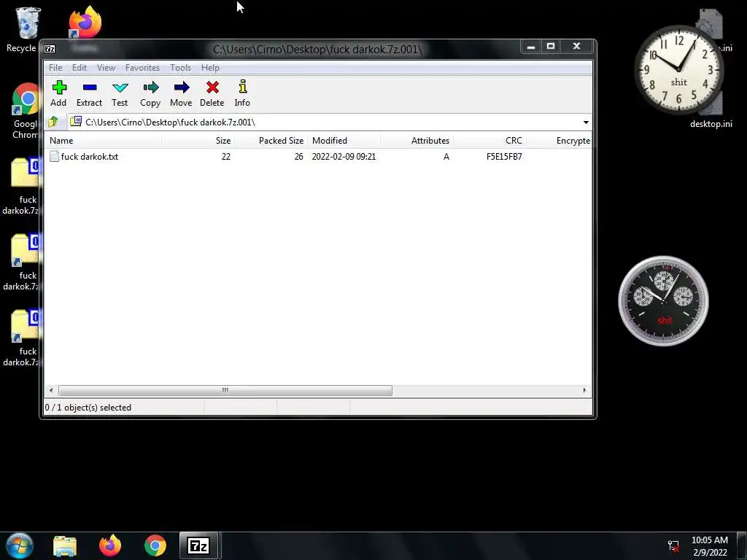Maximize the 7-Zip window
The image size is (747, 560).
551,47
